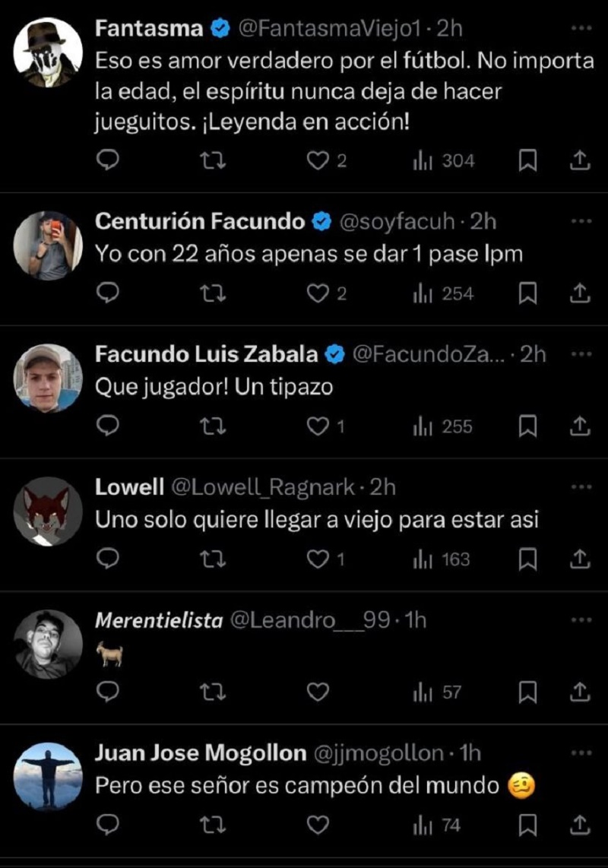Image resolution: width=608 pixels, height=868 pixels.
Task: Bookmark Centurión Facundo's tweet
Action: (x=528, y=293)
